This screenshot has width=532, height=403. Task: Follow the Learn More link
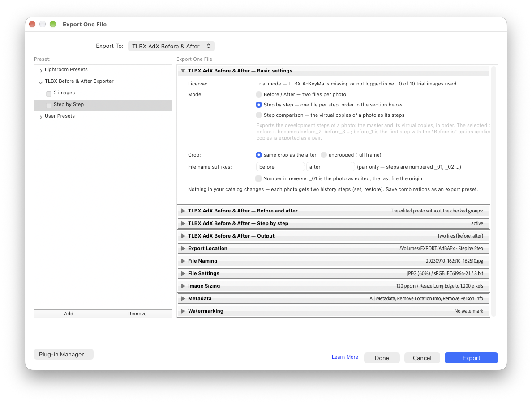click(x=345, y=357)
